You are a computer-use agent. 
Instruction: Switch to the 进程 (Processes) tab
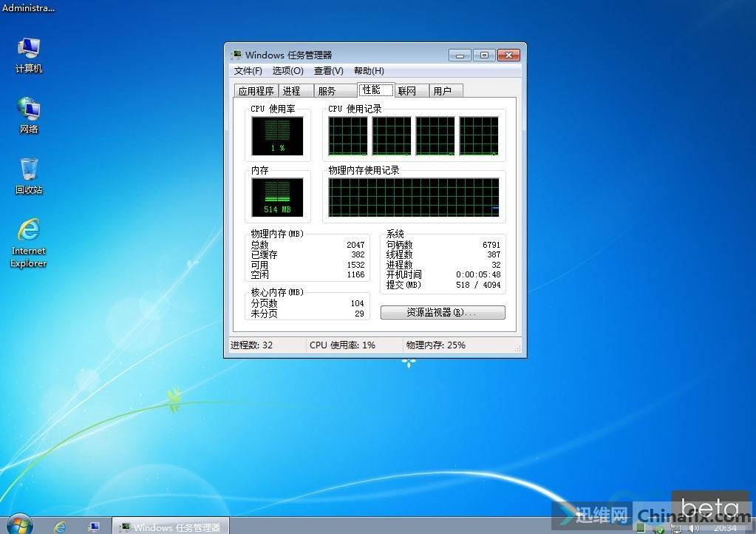pos(293,90)
